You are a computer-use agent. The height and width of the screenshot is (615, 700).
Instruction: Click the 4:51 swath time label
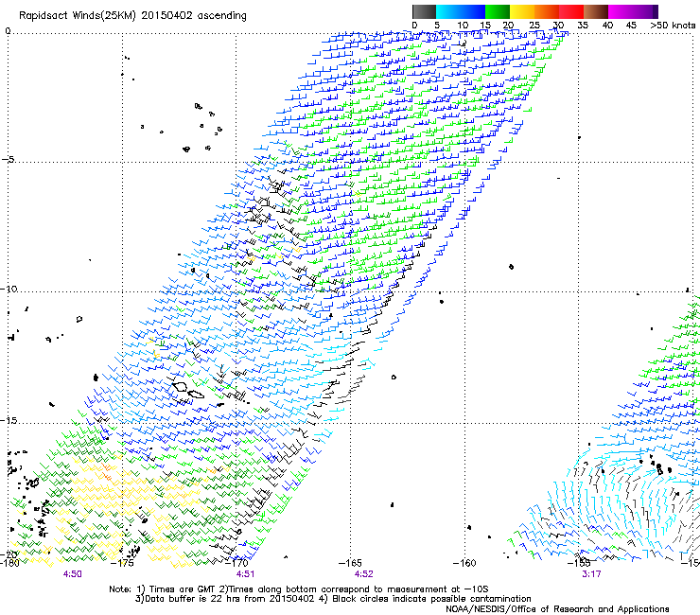(x=245, y=574)
